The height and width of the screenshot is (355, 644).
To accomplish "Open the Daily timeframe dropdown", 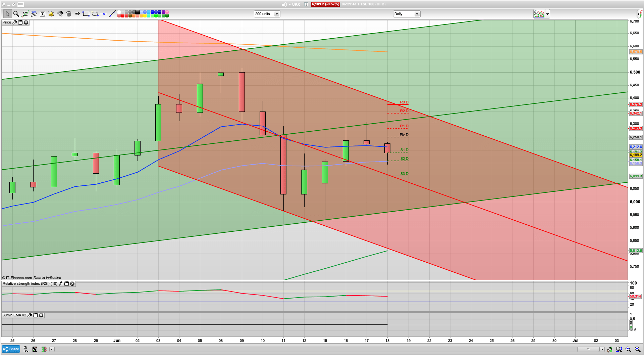I will pos(407,14).
